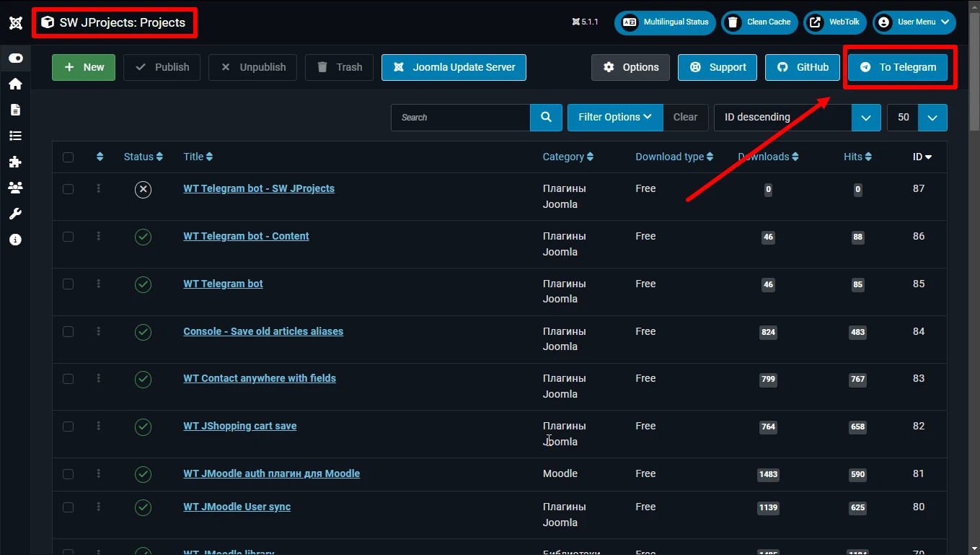This screenshot has width=980, height=555.
Task: Open the Menus list icon in sidebar
Action: pos(15,136)
